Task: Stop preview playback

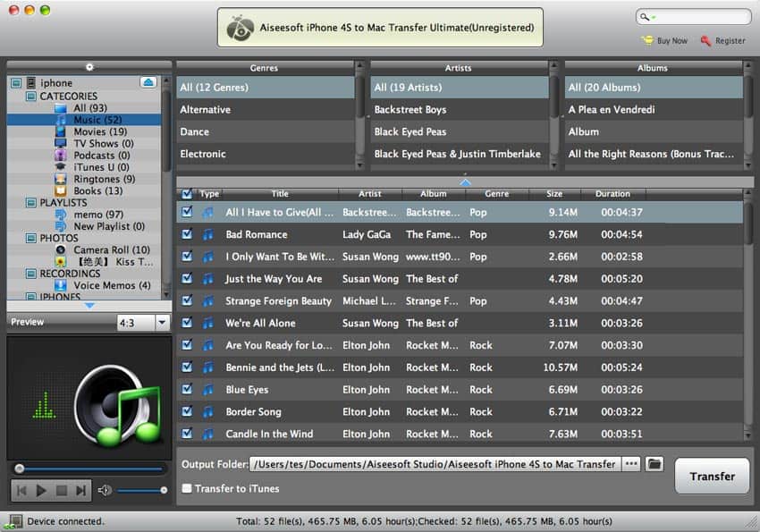Action: (62, 491)
